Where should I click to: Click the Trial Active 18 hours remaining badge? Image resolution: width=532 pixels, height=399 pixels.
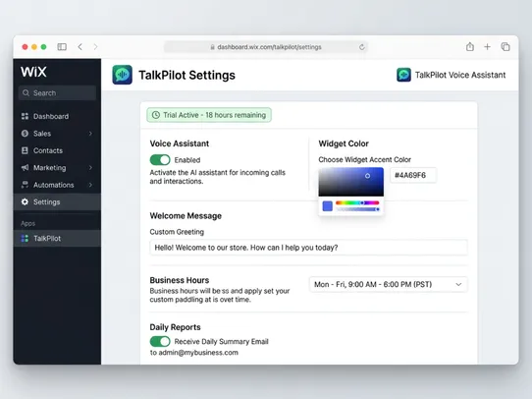coord(209,115)
